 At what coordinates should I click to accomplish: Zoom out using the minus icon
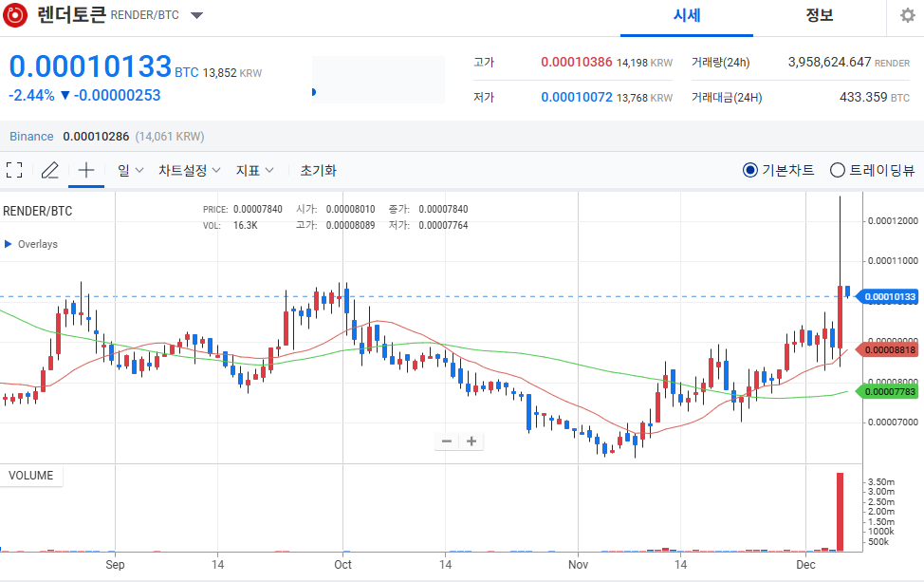(x=446, y=441)
